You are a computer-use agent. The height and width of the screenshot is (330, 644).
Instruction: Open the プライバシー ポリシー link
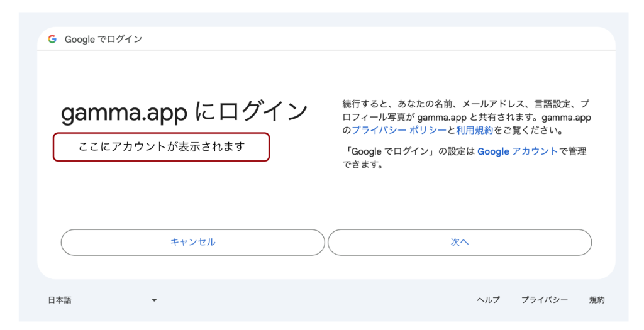399,131
